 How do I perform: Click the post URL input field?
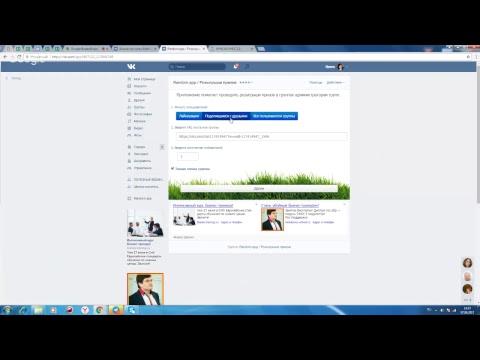pyautogui.click(x=262, y=136)
